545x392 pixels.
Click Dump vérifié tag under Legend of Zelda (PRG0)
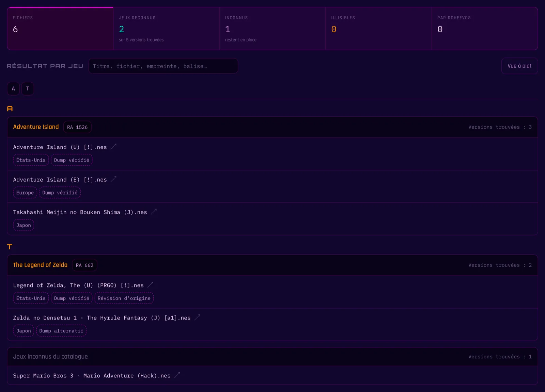coord(72,298)
